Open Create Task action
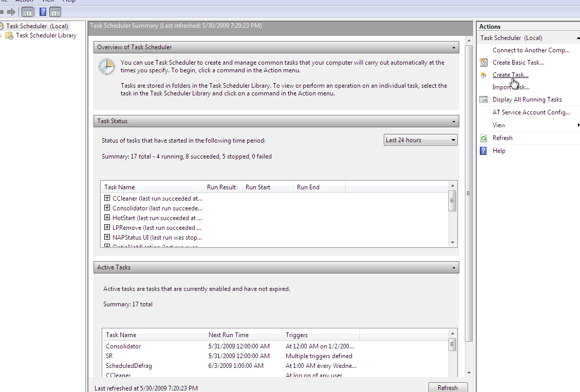This screenshot has width=580, height=392. 511,75
